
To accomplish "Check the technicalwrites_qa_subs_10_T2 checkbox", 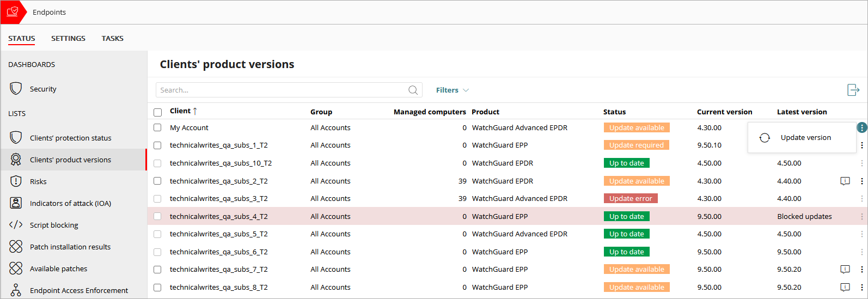I will pos(157,163).
